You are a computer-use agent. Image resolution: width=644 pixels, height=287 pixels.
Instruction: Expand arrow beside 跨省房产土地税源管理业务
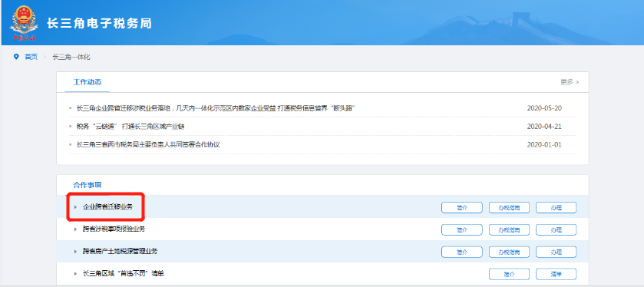click(75, 251)
